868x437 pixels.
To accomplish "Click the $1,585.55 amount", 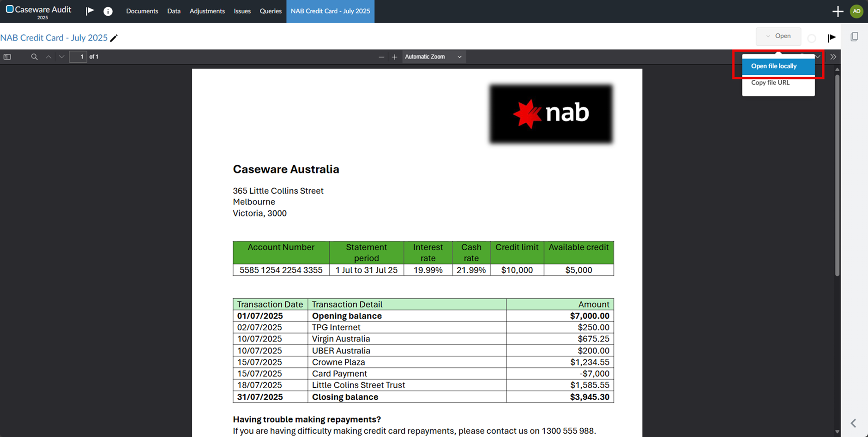I will (x=590, y=385).
